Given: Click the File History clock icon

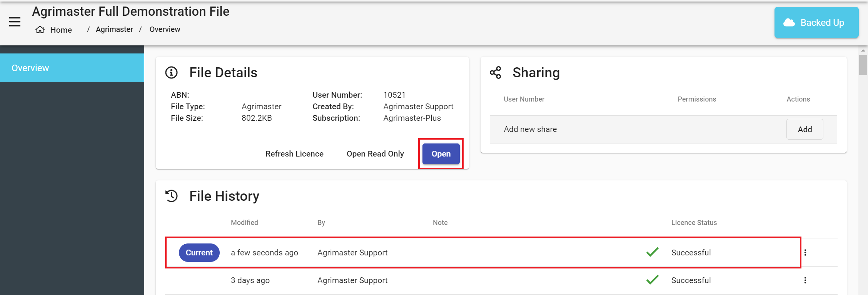Looking at the screenshot, I should coord(171,196).
